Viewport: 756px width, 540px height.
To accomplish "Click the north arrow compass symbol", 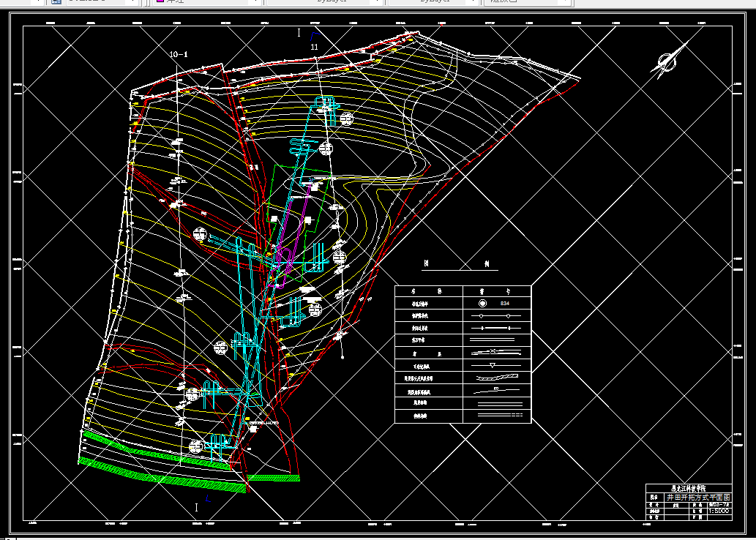I will 669,60.
